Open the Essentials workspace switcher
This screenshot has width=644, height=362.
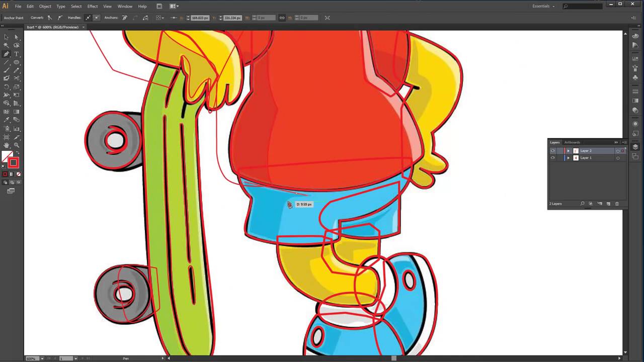tap(542, 6)
